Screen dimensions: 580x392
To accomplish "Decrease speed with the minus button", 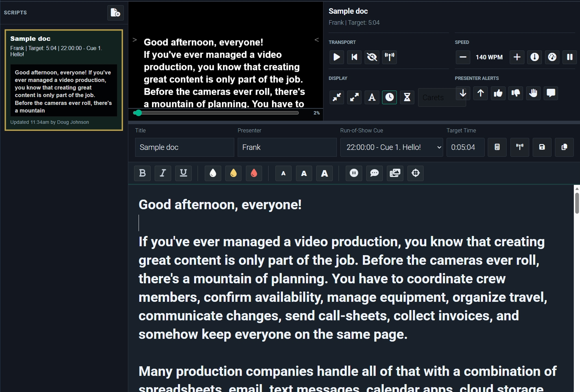I will pos(463,57).
